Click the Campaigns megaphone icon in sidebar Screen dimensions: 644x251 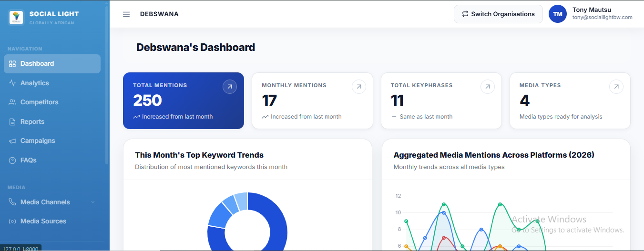click(12, 141)
